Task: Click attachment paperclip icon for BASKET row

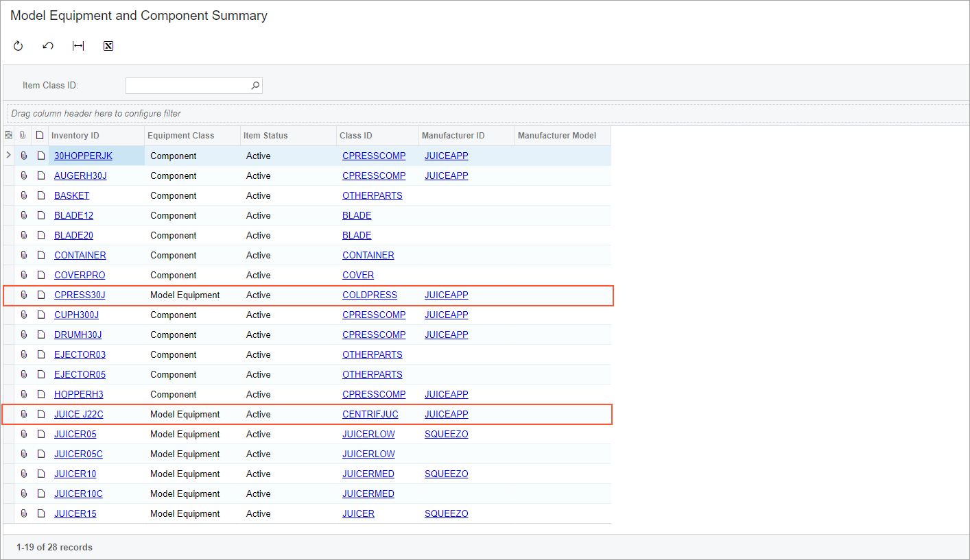Action: point(23,195)
